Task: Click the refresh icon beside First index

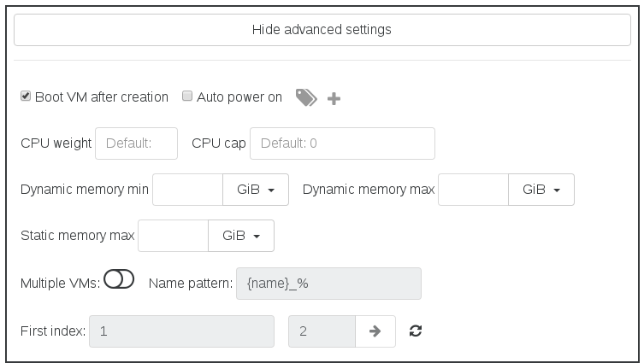Action: coord(416,331)
